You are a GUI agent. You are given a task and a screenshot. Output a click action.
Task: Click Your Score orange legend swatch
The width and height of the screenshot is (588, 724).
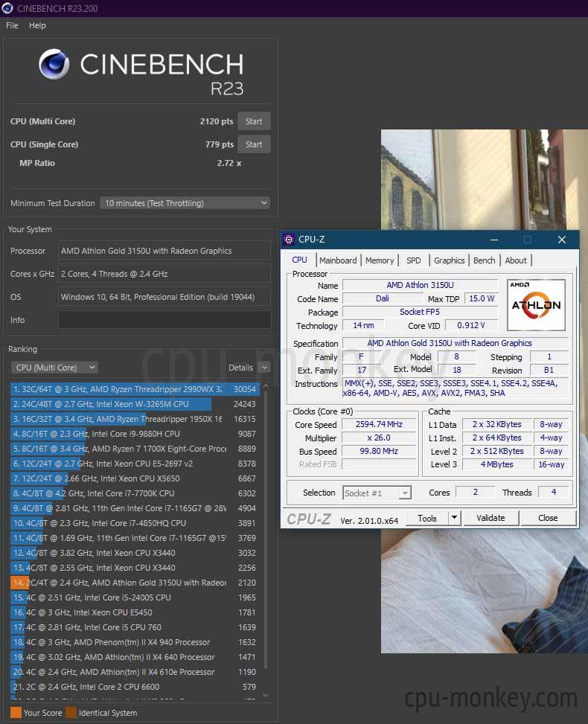click(16, 712)
